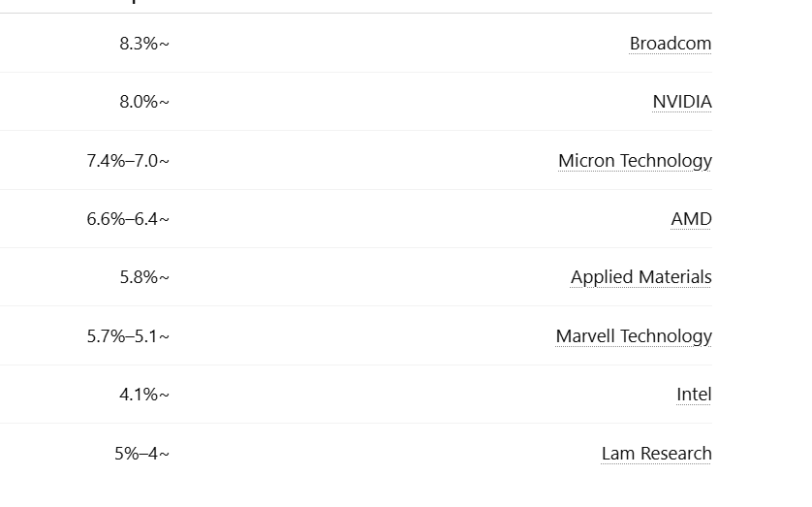Follow the Micron Technology link
Image resolution: width=812 pixels, height=507 pixels.
tap(635, 161)
